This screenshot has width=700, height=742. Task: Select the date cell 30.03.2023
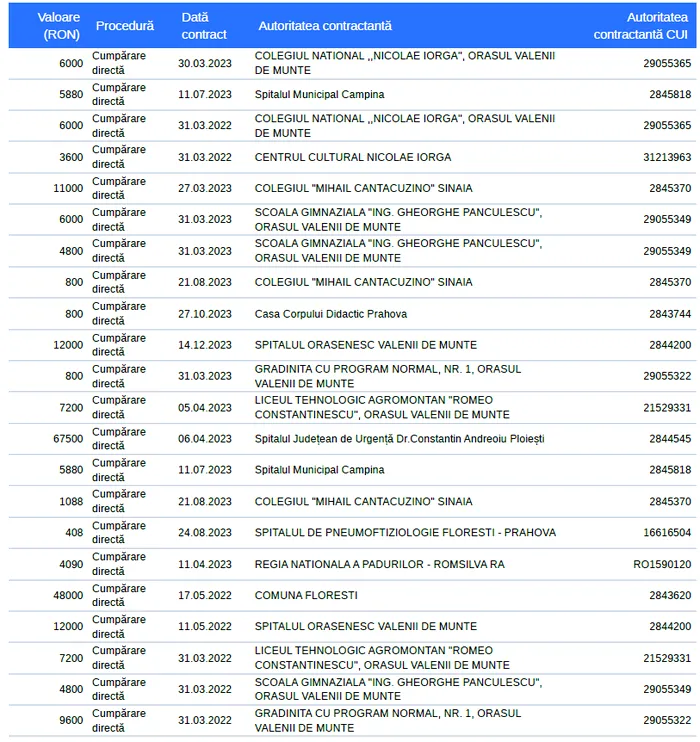(205, 63)
